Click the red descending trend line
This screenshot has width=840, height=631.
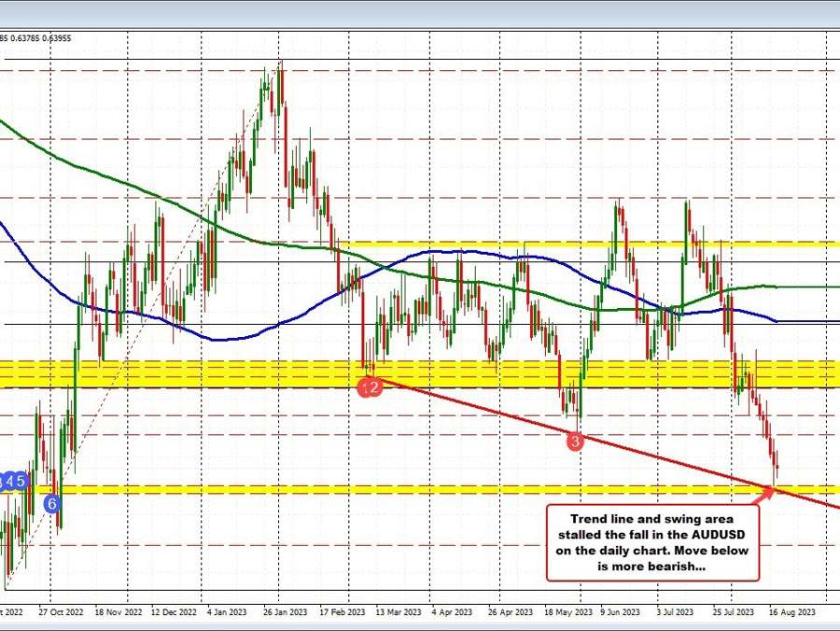pyautogui.click(x=485, y=411)
